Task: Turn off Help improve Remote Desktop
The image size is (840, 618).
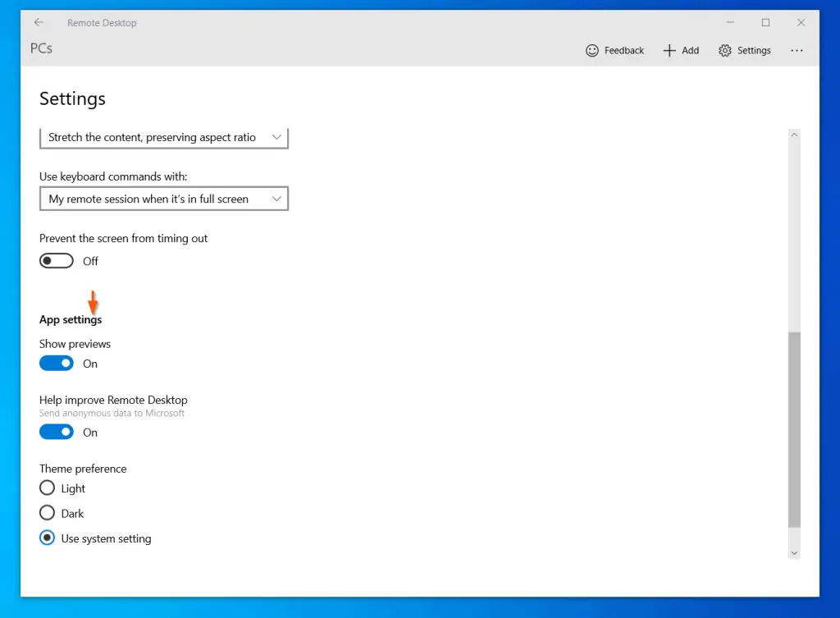Action: coord(56,432)
